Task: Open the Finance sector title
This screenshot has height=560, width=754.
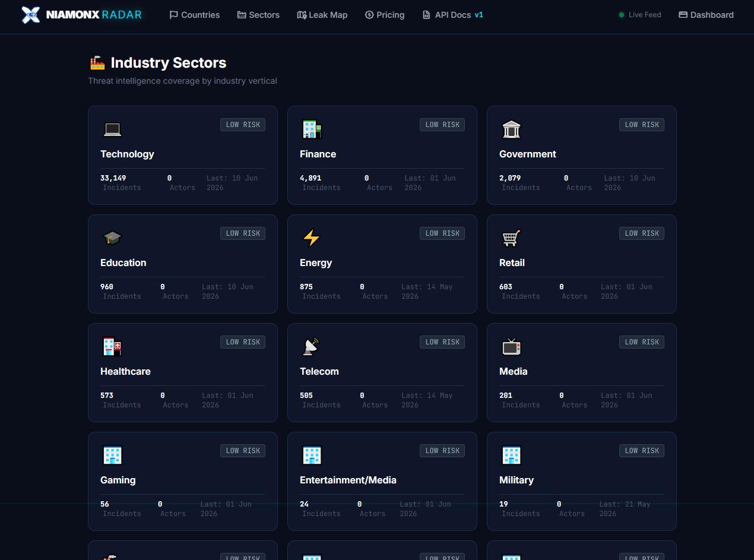Action: click(x=318, y=154)
